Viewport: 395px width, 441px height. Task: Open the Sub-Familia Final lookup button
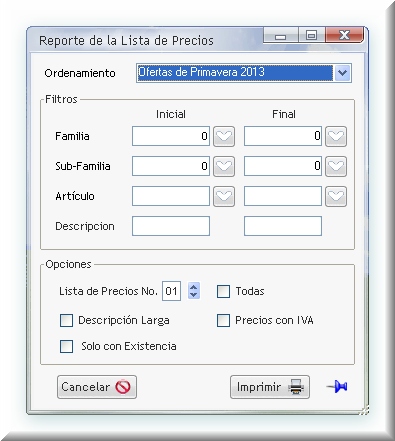pyautogui.click(x=336, y=166)
